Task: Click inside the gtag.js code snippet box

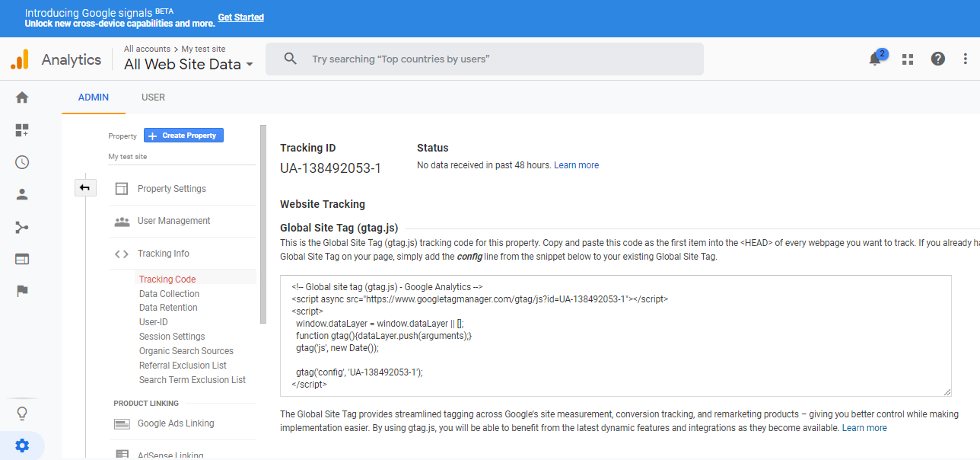Action: coord(616,336)
